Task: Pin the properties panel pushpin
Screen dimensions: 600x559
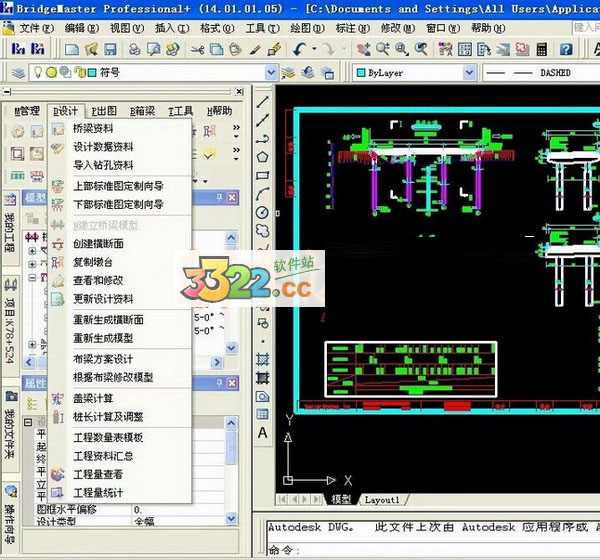Action: coord(219,383)
